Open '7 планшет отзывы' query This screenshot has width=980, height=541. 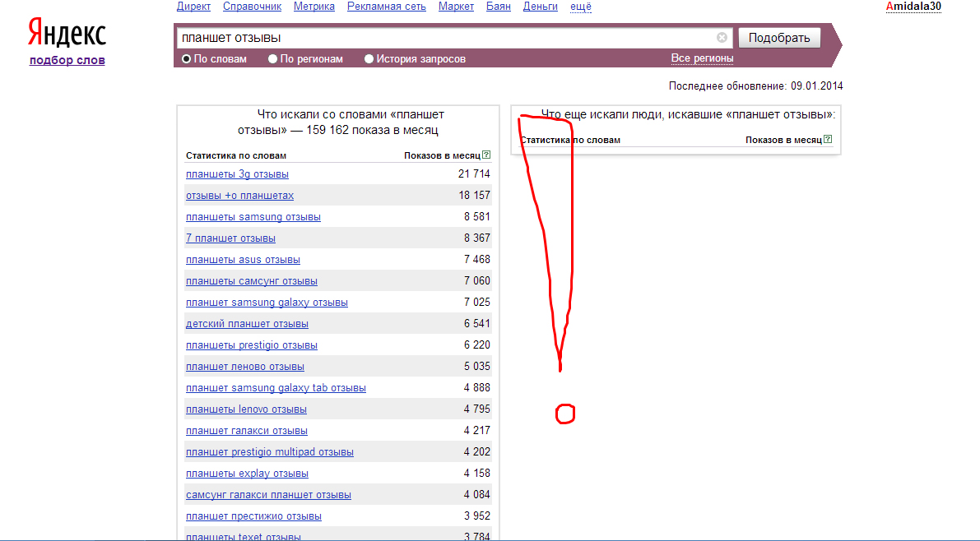[230, 238]
